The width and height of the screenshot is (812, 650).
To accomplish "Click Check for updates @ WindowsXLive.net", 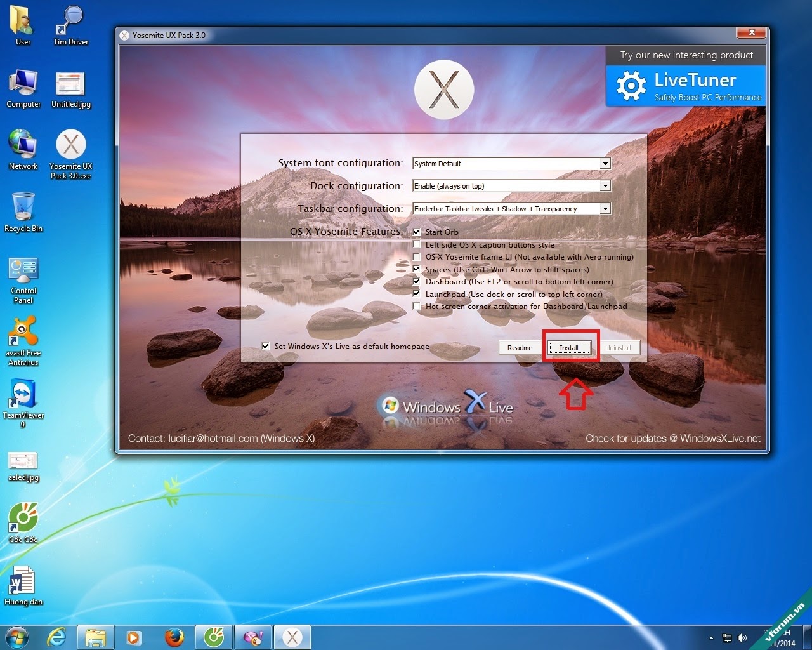I will coord(673,439).
